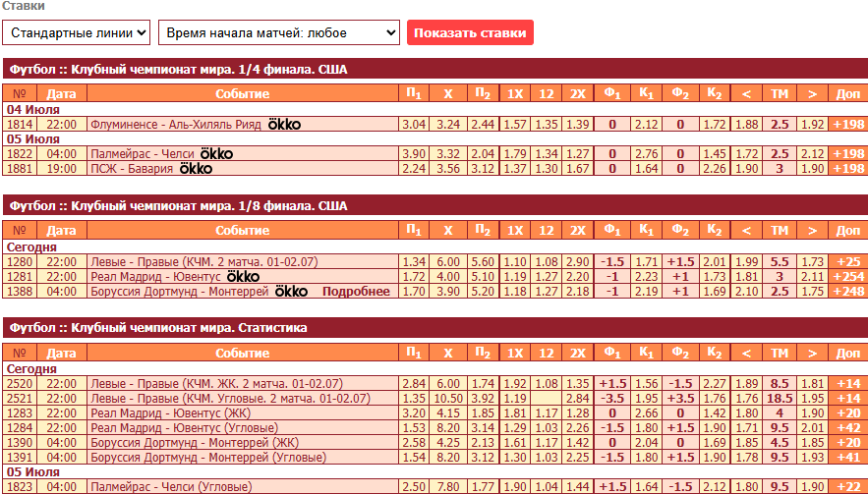Click under odds 1.88 for Флуминенсе - Аль-Хиляль
The height and width of the screenshot is (494, 868).
746,125
